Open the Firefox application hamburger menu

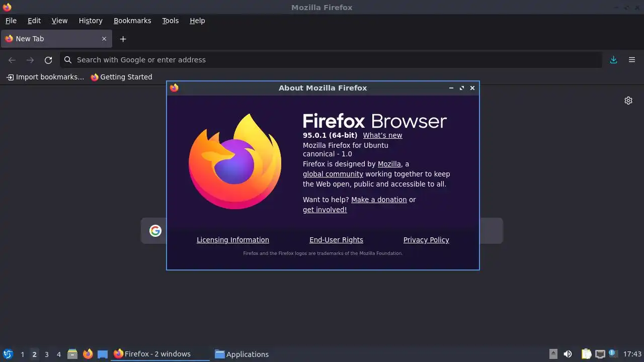(x=632, y=60)
